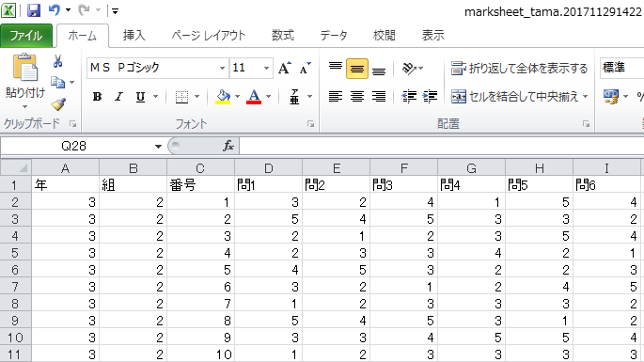This screenshot has width=644, height=362.
Task: Click the Borders icon
Action: [182, 97]
